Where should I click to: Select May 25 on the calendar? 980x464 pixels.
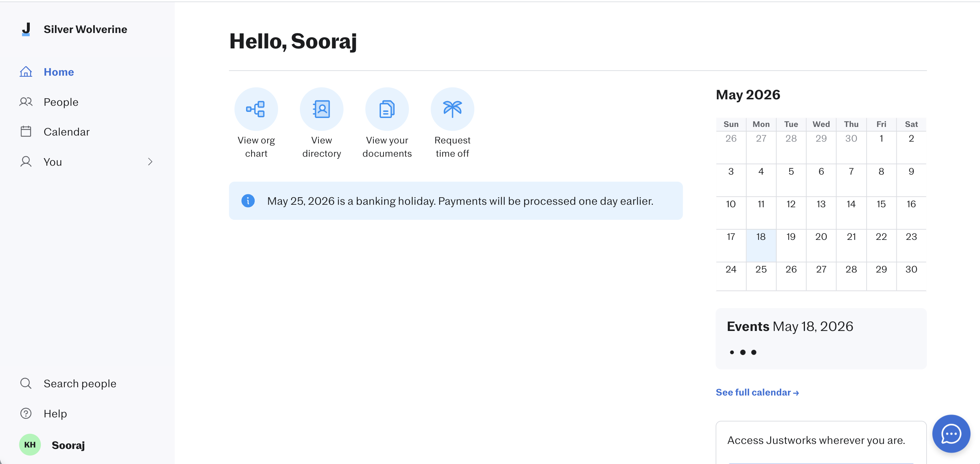761,276
